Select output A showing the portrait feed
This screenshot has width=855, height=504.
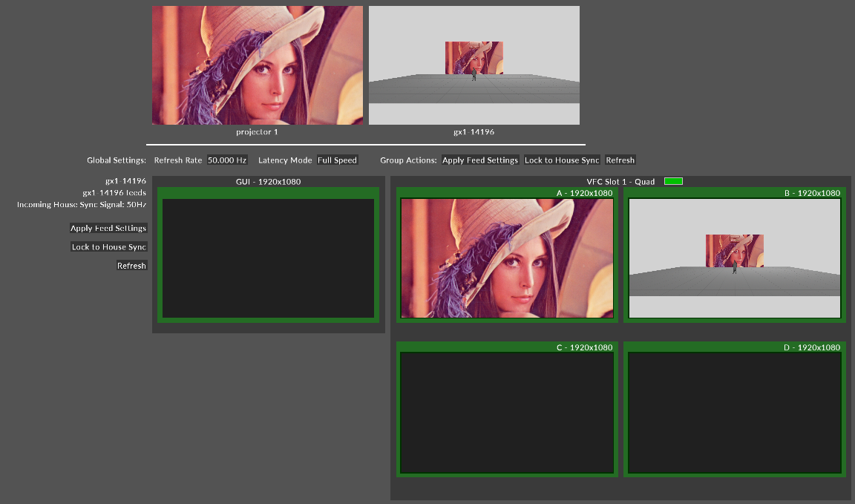[x=507, y=255]
